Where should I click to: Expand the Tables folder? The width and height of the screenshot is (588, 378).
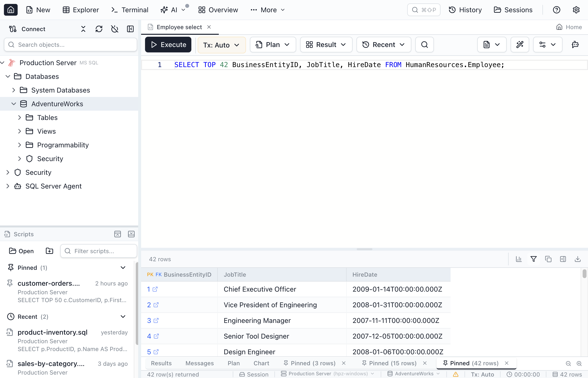(x=20, y=118)
